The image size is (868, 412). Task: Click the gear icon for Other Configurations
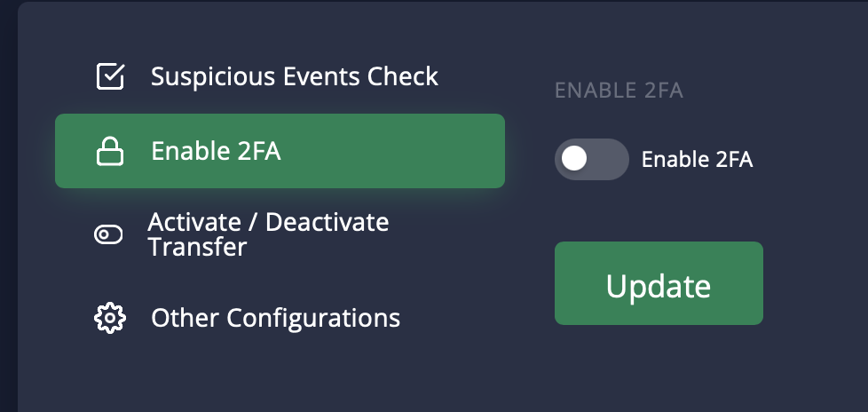coord(110,317)
